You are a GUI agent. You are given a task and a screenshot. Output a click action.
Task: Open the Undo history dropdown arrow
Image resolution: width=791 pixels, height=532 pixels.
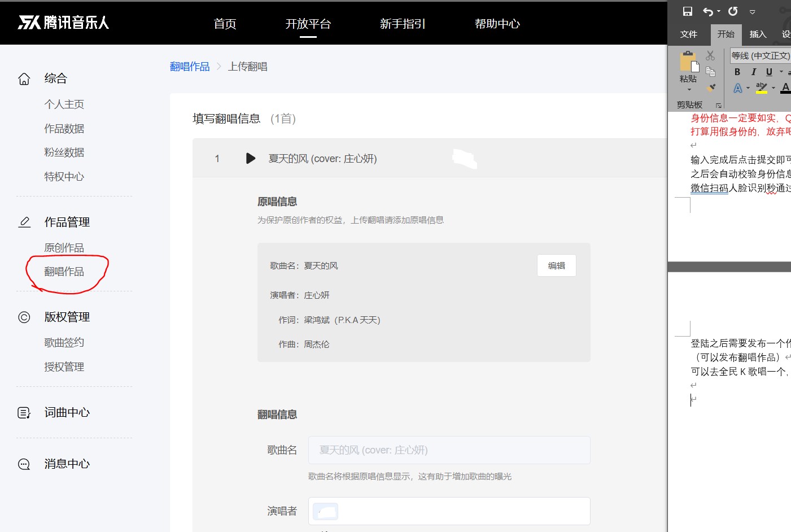(x=719, y=11)
